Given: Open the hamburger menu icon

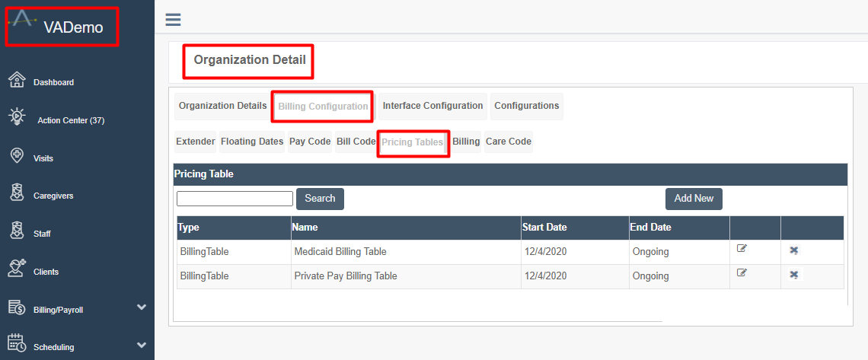Looking at the screenshot, I should [x=174, y=20].
